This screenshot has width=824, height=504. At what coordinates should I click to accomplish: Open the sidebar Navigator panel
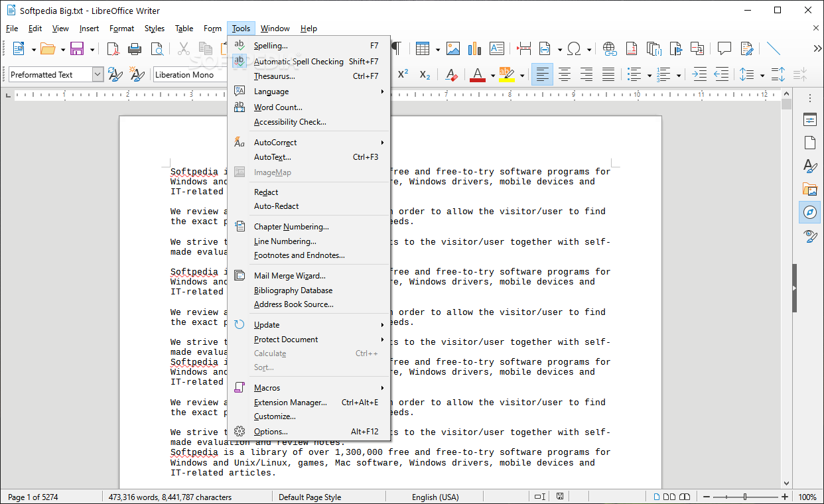[809, 212]
